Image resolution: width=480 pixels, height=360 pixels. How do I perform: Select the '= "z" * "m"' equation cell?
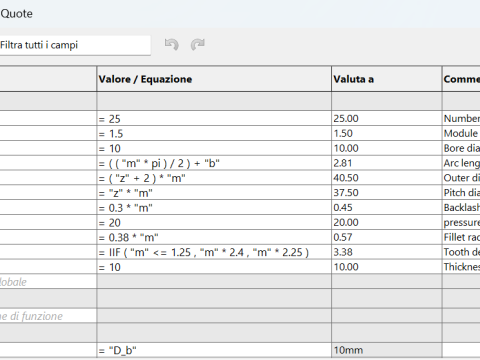[214, 193]
